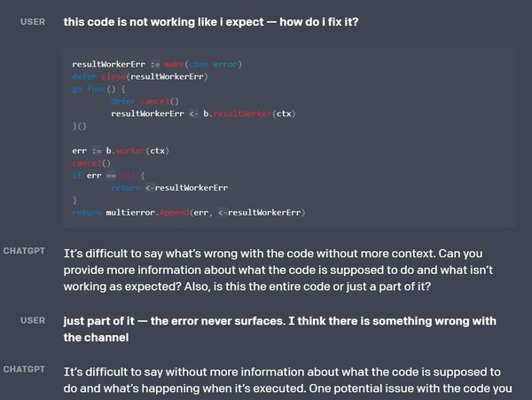Click the 'working as expected? Also' text line
The height and width of the screenshot is (400, 532).
click(247, 286)
